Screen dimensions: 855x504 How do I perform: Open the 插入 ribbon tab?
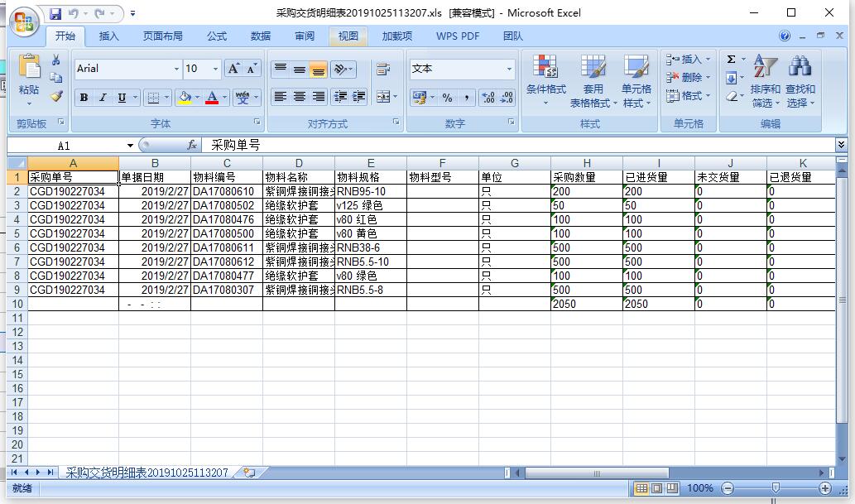[108, 36]
